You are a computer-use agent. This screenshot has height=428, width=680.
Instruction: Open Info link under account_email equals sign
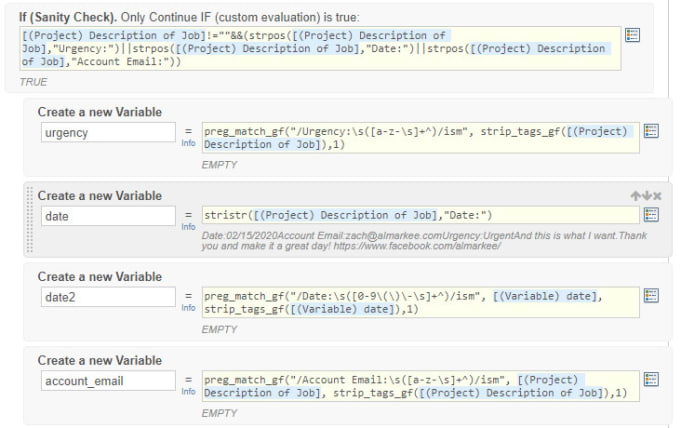188,392
